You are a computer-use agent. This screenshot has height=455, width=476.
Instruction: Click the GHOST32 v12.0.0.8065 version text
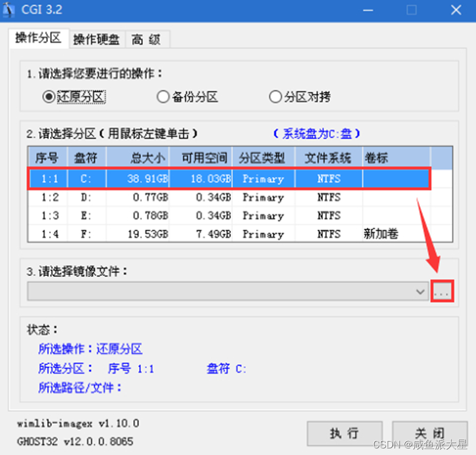(x=75, y=441)
